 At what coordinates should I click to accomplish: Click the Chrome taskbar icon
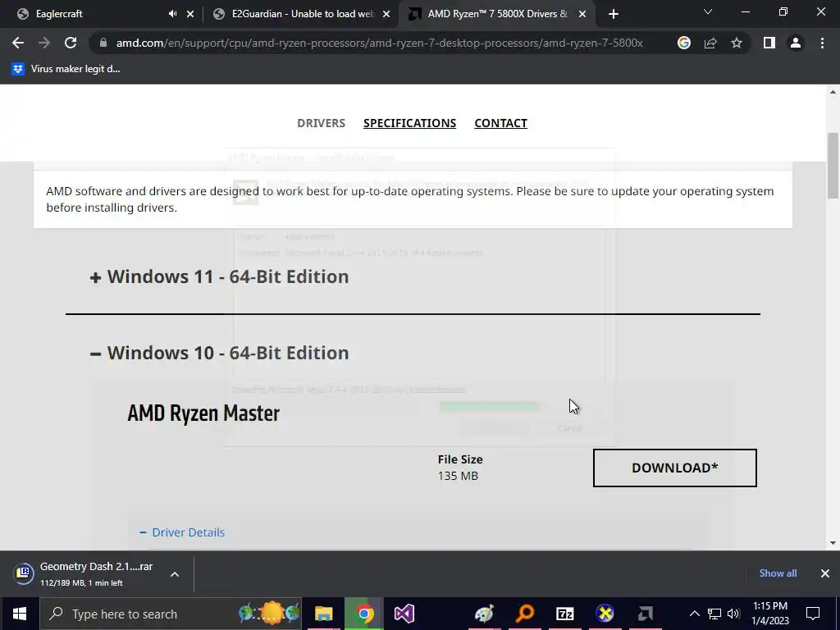364,614
